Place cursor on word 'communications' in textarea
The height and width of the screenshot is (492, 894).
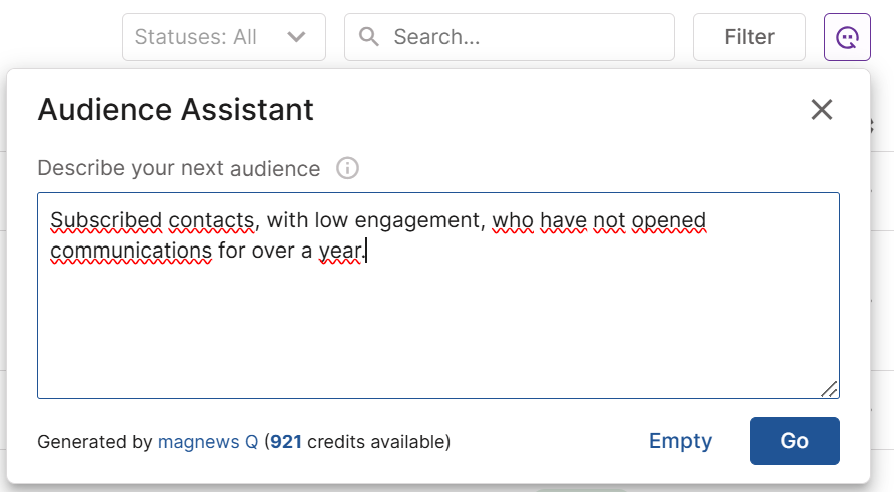coord(131,250)
